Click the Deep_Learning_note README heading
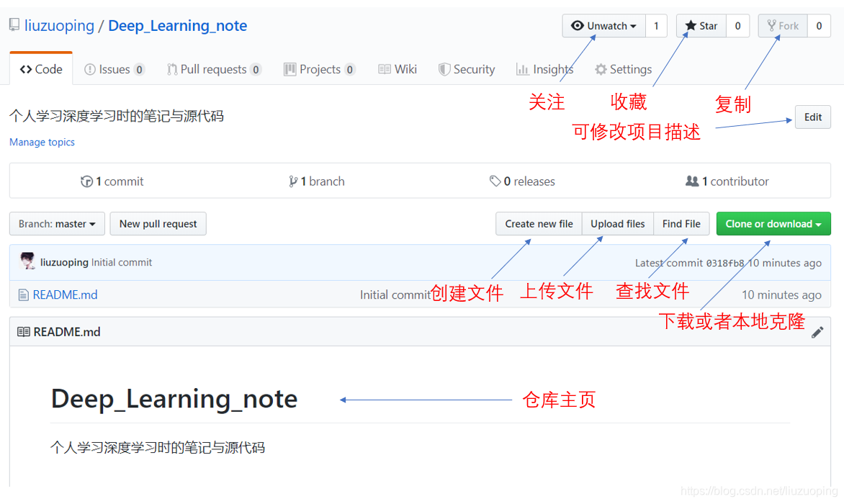Image resolution: width=844 pixels, height=504 pixels. click(174, 399)
